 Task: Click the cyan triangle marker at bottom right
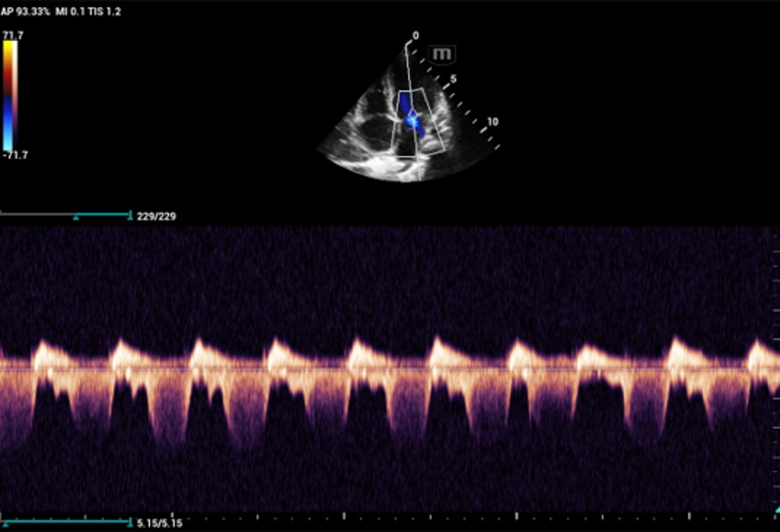(x=777, y=510)
